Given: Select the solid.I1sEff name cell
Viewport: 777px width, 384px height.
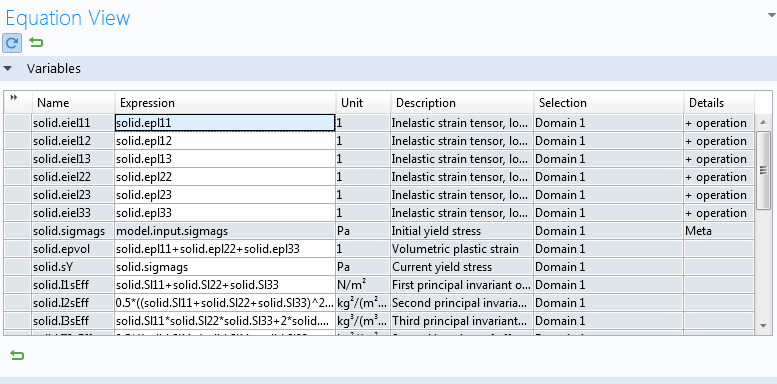Looking at the screenshot, I should [73, 285].
